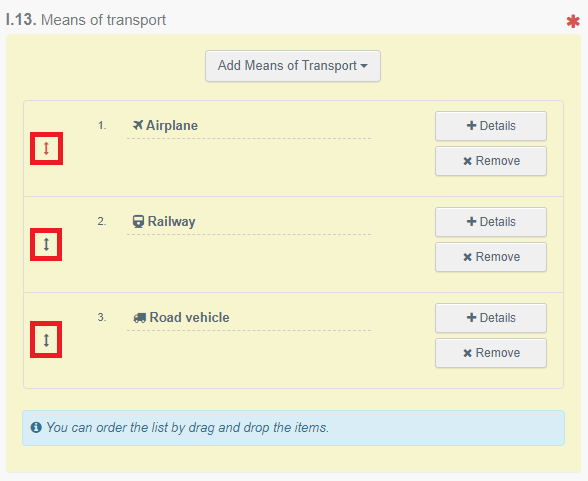Expand Details for Road vehicle

click(491, 318)
